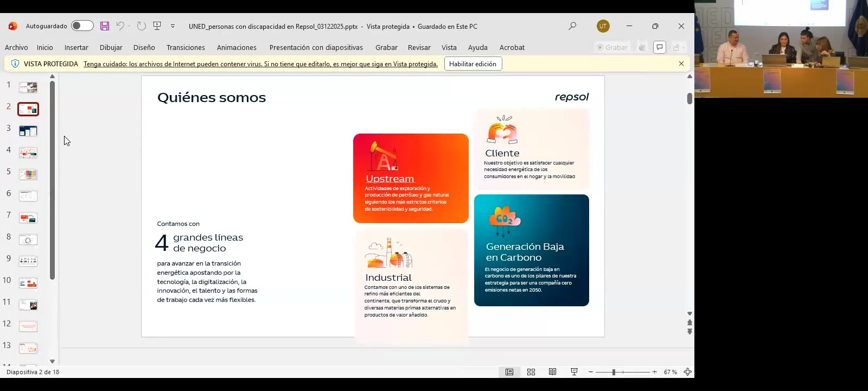Open the Grabar ribbon tab
The width and height of the screenshot is (868, 391).
coord(386,48)
